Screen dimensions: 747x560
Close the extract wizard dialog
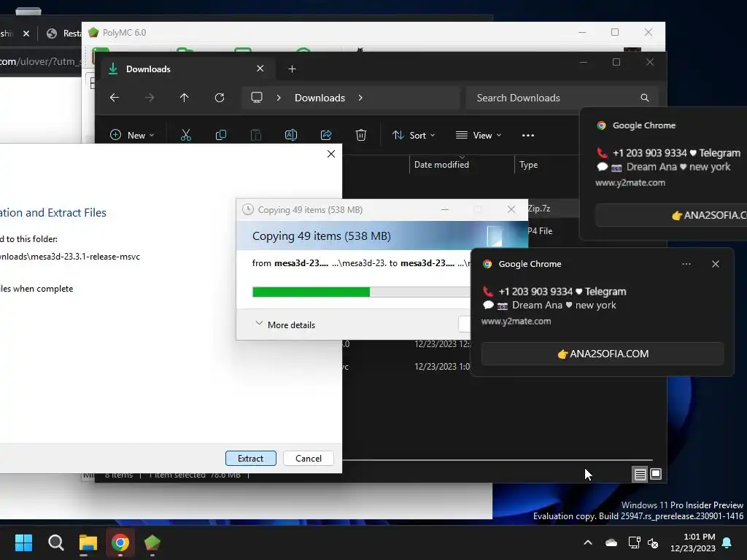tap(331, 154)
